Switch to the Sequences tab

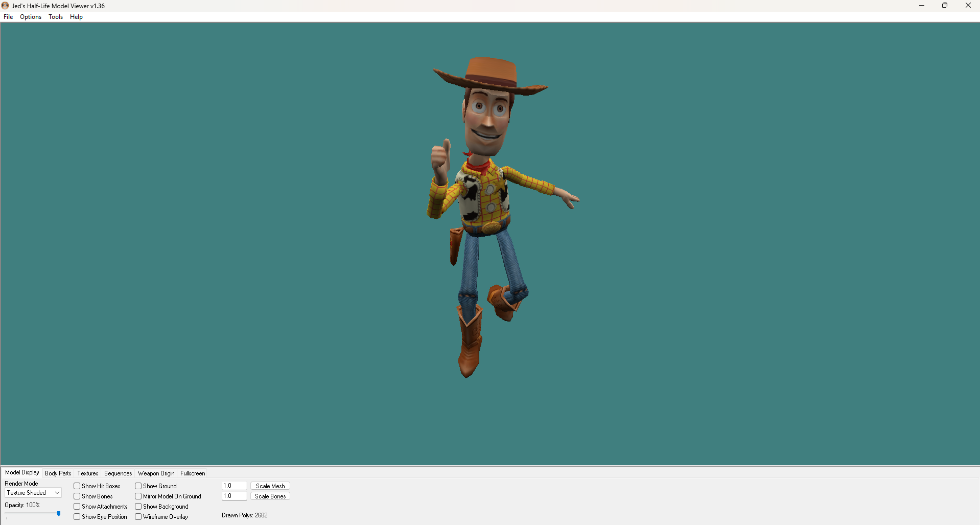point(118,473)
